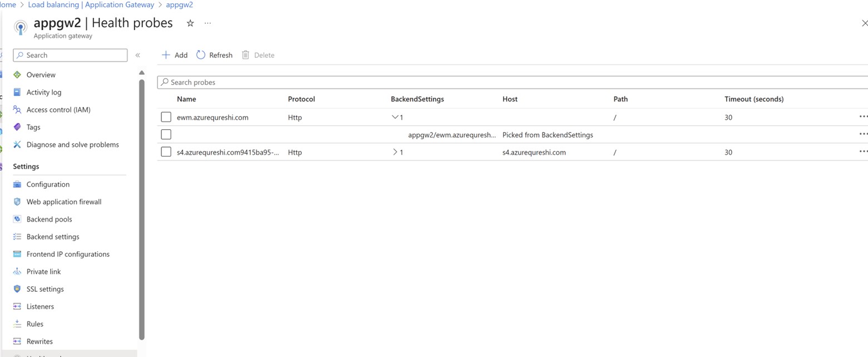Open SSL settings menu item

pos(45,289)
